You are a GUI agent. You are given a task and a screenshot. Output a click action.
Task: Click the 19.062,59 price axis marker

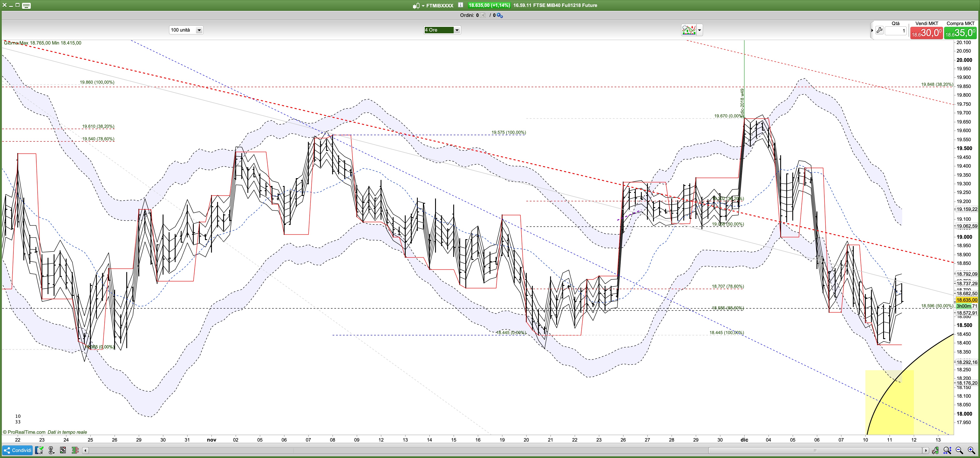coord(967,226)
